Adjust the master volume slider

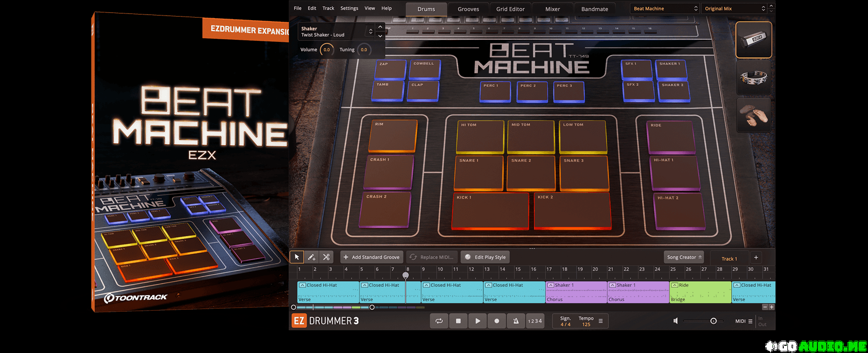coord(713,321)
